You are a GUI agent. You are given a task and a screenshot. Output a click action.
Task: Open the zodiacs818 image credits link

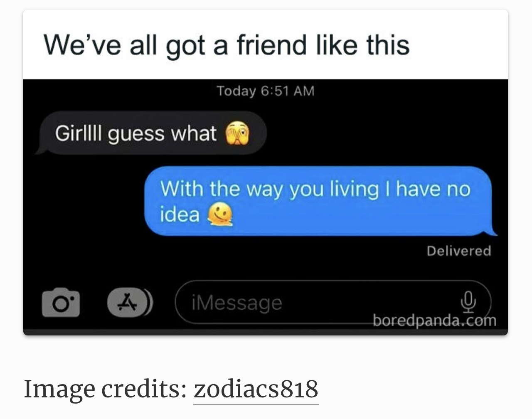pyautogui.click(x=256, y=389)
